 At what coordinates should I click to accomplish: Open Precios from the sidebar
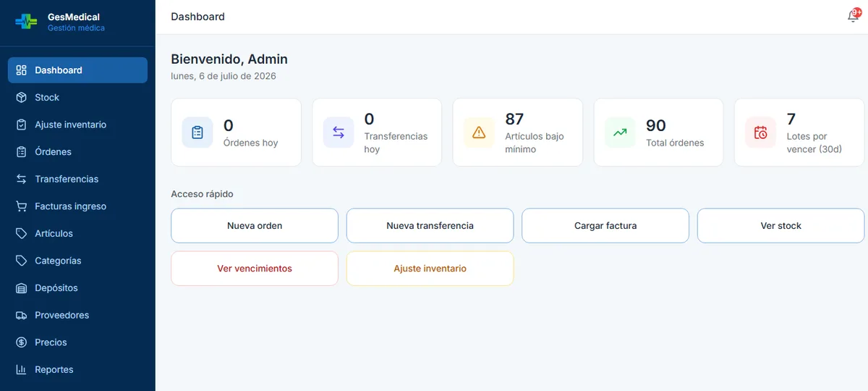pyautogui.click(x=77, y=342)
